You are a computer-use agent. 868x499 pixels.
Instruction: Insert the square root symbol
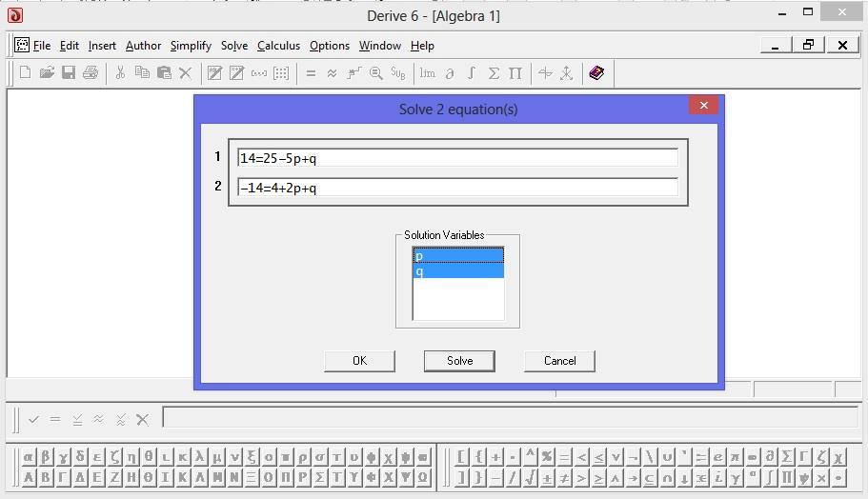(x=530, y=477)
